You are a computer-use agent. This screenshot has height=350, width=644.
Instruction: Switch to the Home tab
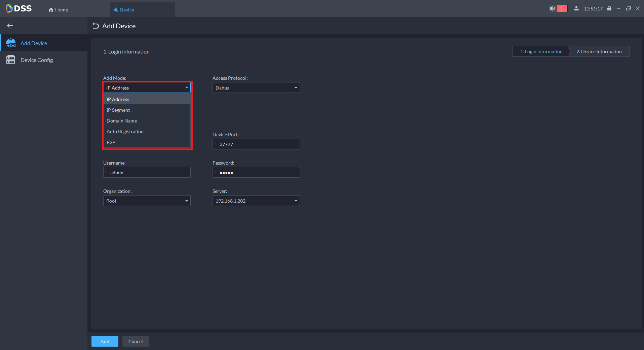[x=59, y=10]
